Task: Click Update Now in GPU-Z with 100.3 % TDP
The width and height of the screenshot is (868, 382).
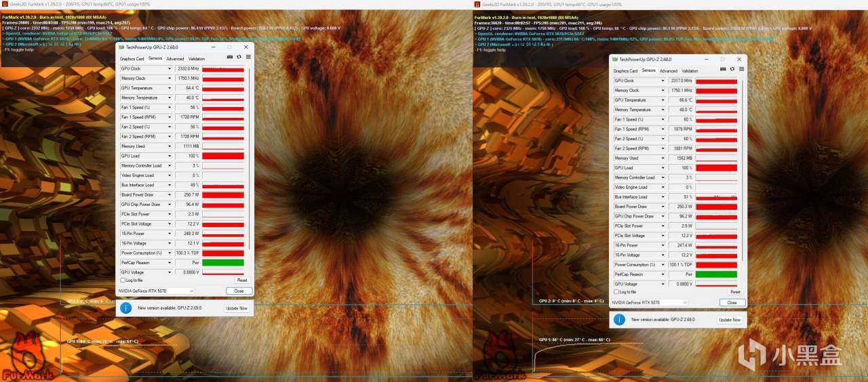Action: click(237, 308)
